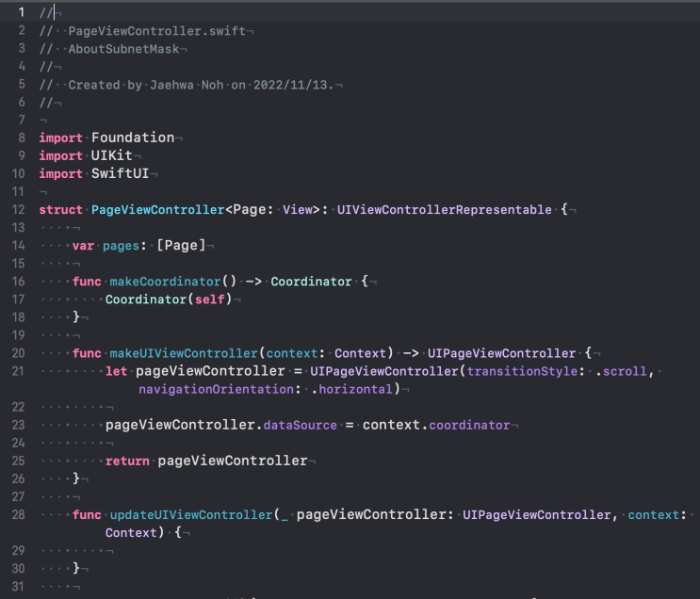Click 'UIViewControllerRepresentable' protocol name
This screenshot has width=700, height=599.
[x=444, y=209]
